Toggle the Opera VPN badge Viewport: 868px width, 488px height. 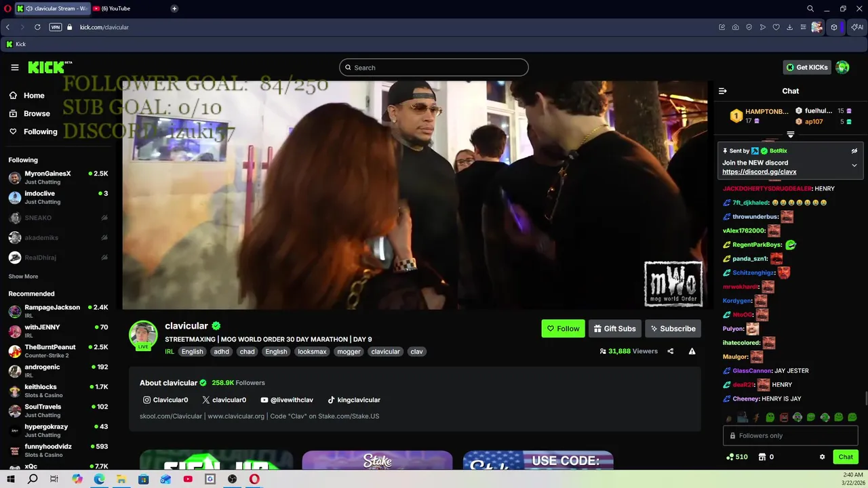tap(56, 27)
